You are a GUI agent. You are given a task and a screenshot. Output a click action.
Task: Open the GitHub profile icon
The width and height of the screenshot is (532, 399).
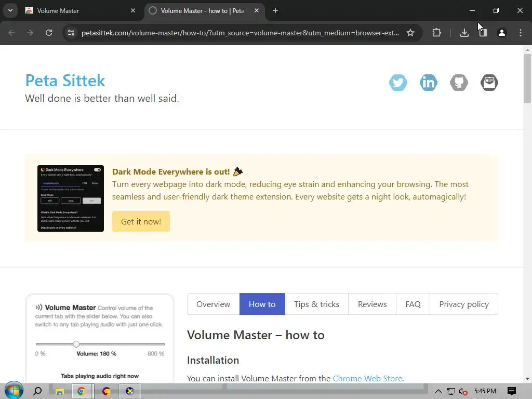[x=459, y=83]
